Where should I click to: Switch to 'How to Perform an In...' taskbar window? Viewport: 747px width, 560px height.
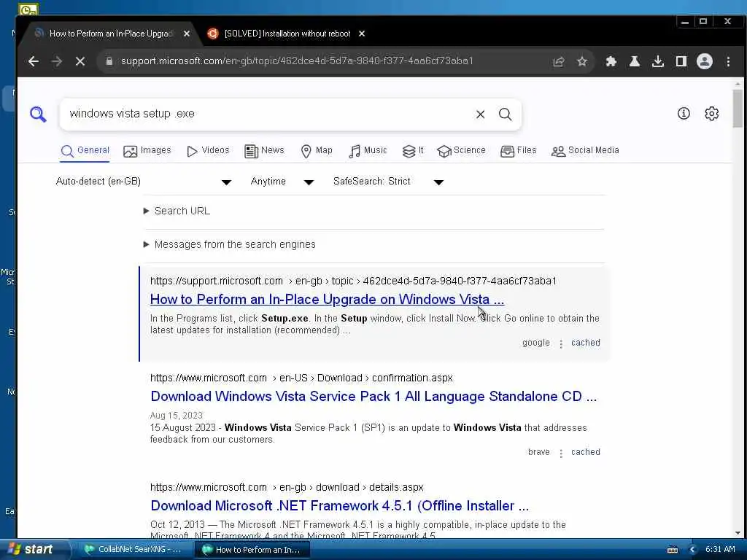coord(252,550)
